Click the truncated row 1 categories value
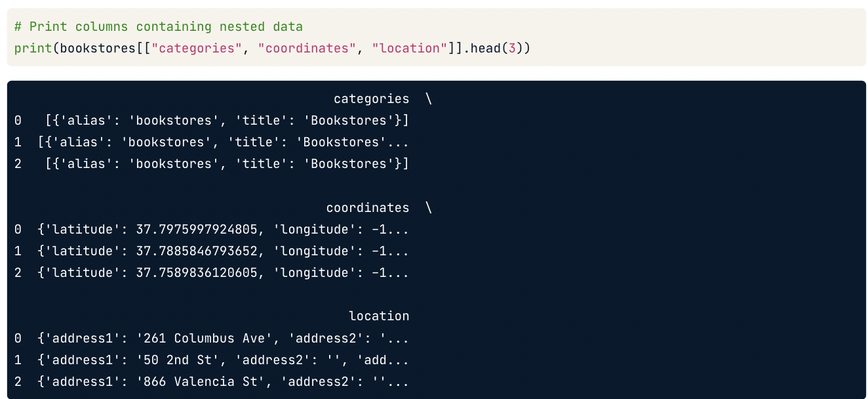The image size is (868, 399). [x=223, y=142]
